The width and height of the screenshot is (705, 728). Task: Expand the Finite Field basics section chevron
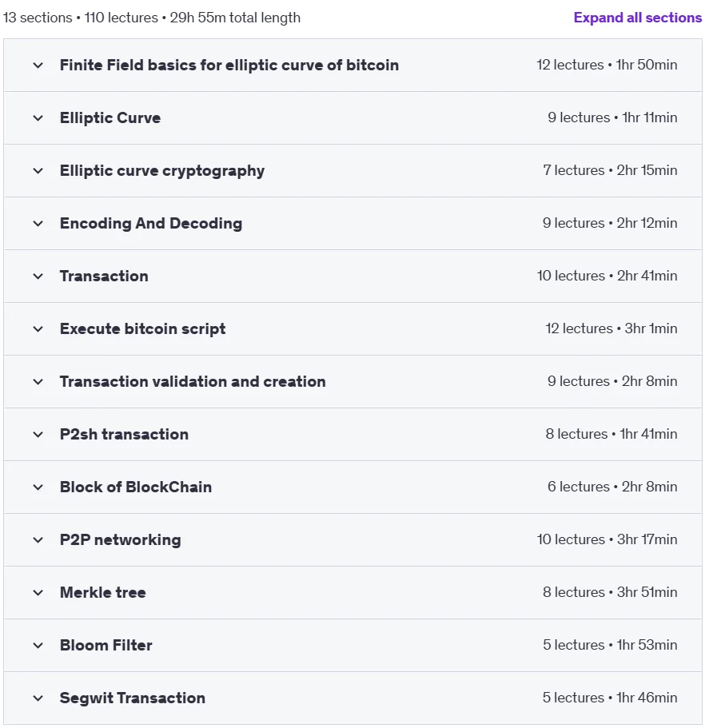[x=38, y=66]
